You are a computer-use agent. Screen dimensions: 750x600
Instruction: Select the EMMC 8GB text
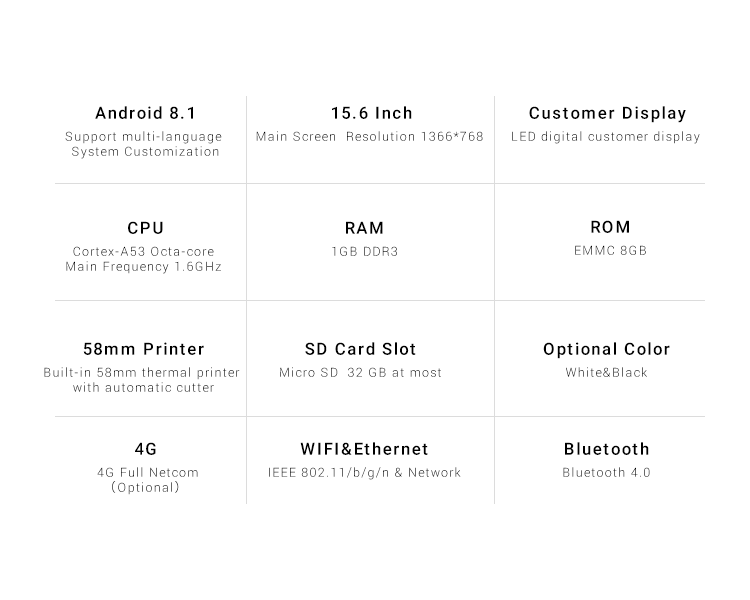610,251
